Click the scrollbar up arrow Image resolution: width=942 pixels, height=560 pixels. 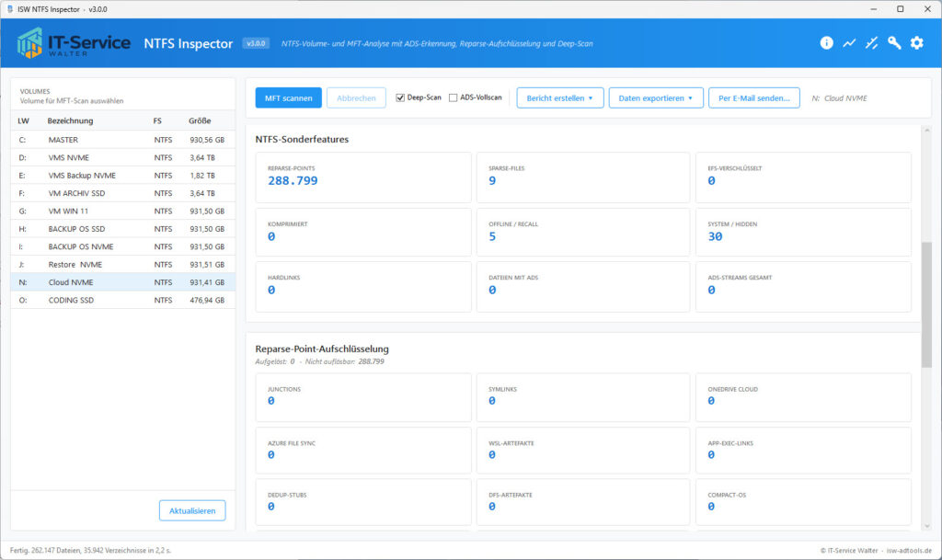pos(926,131)
